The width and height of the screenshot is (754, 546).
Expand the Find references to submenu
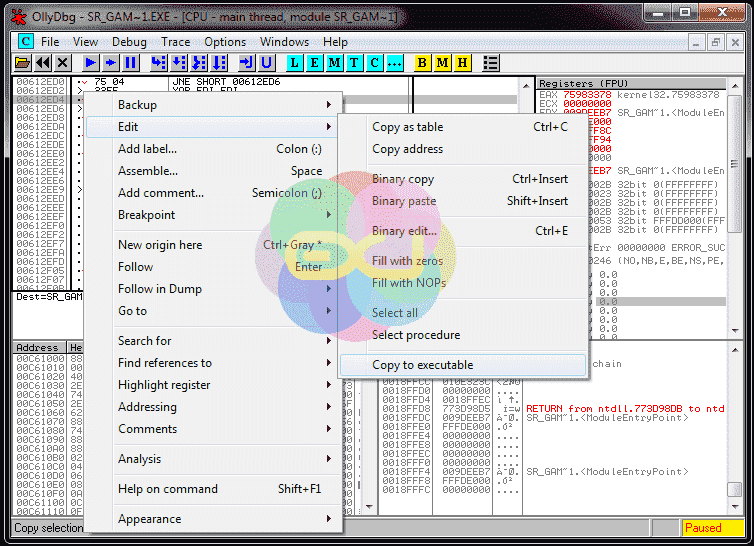214,363
